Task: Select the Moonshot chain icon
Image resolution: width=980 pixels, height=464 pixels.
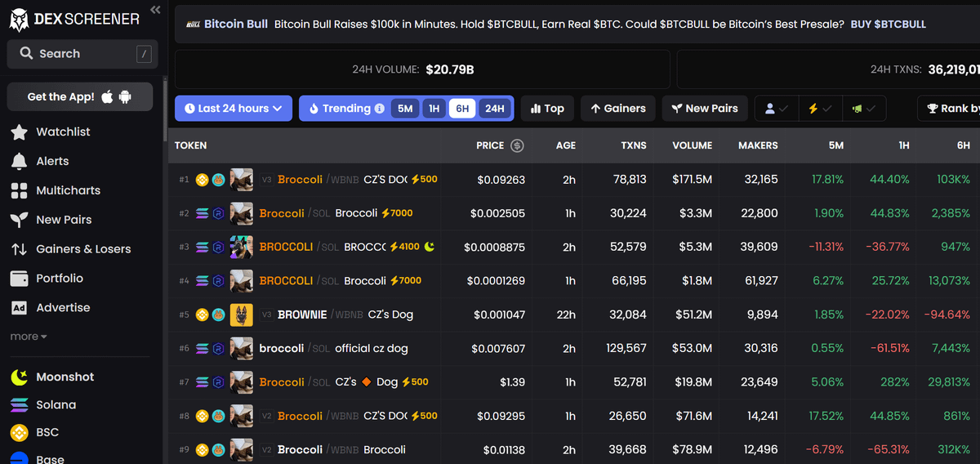Action: pyautogui.click(x=19, y=377)
